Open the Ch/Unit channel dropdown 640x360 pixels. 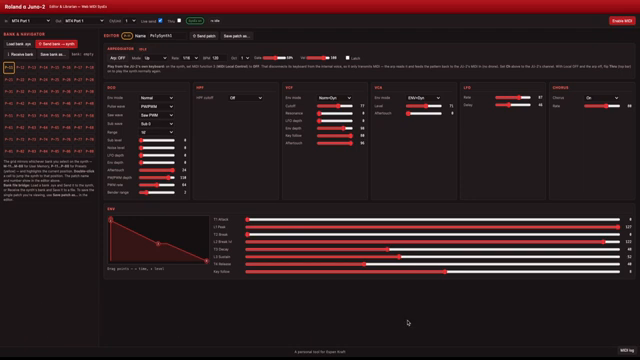coord(130,21)
